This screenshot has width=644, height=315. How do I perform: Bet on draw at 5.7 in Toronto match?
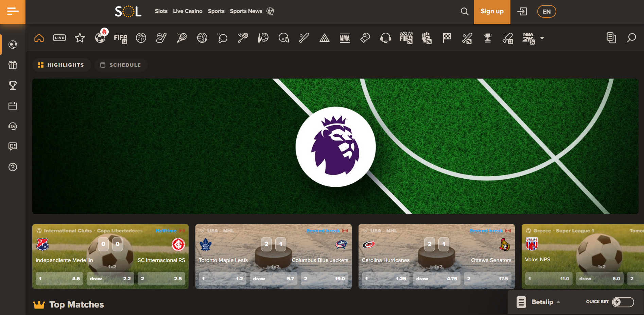[x=274, y=279]
